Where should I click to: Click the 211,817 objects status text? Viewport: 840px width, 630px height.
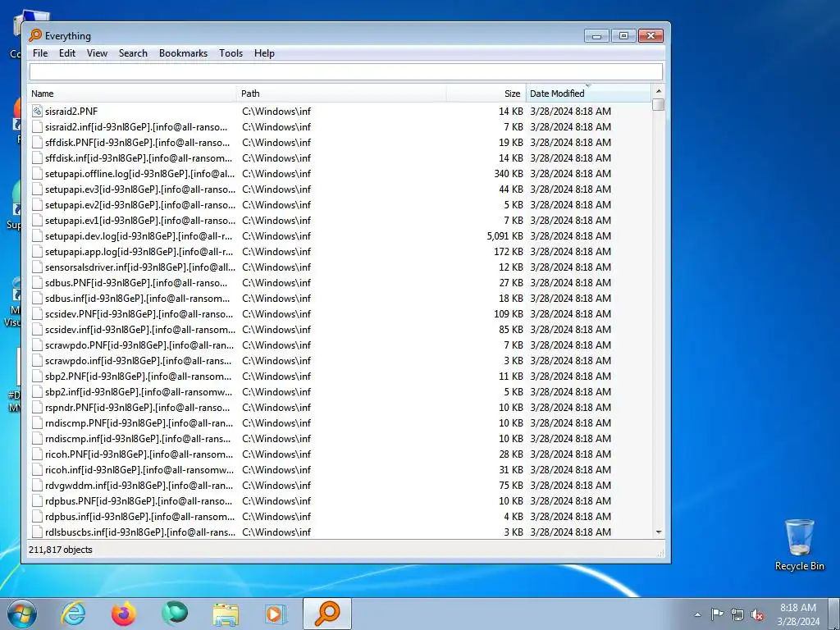pyautogui.click(x=61, y=550)
